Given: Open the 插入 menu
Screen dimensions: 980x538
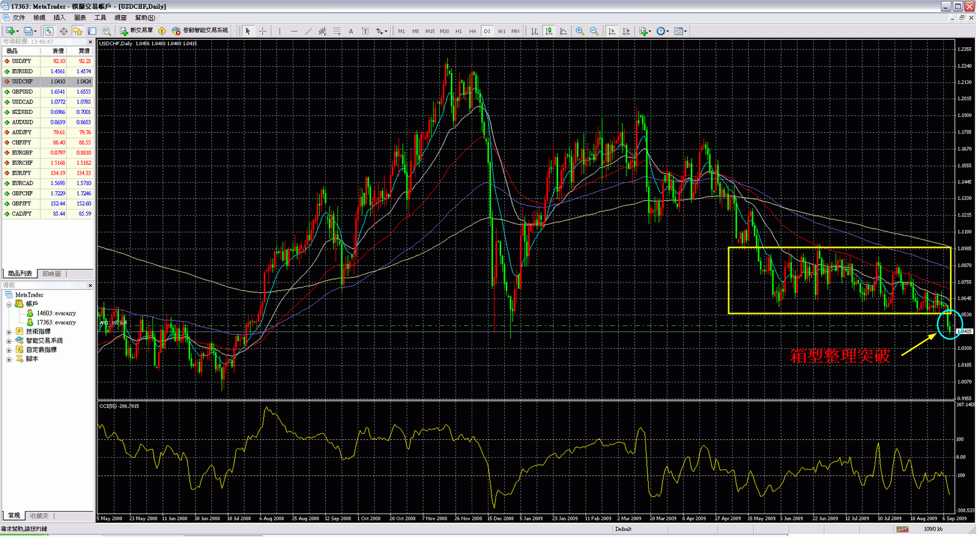Looking at the screenshot, I should pyautogui.click(x=59, y=18).
